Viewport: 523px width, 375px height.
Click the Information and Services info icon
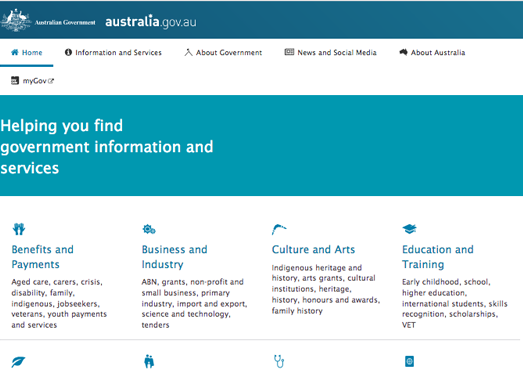click(x=68, y=52)
